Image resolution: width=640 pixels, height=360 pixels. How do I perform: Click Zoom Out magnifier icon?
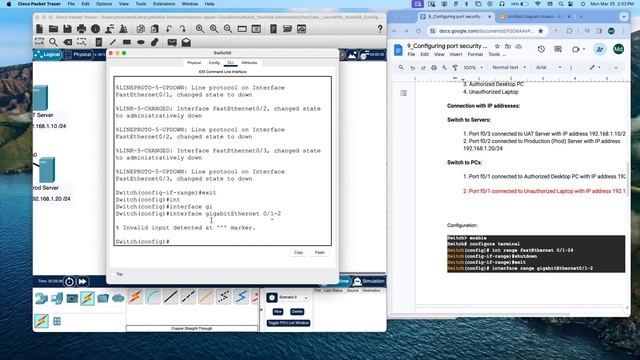[228, 29]
